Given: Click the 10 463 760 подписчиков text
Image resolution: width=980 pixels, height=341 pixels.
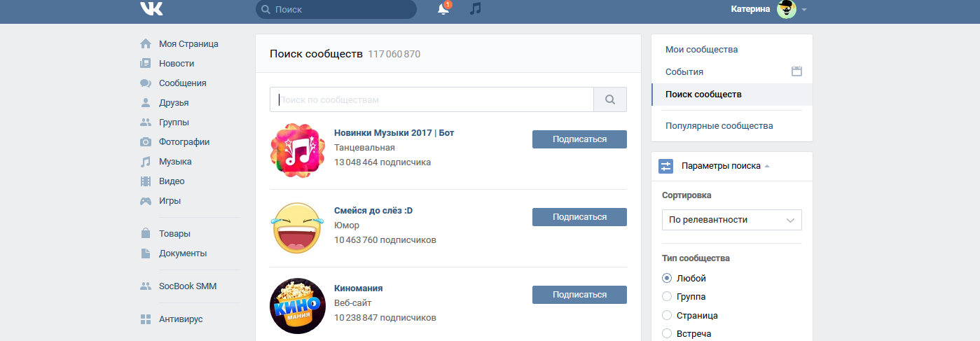Looking at the screenshot, I should pyautogui.click(x=385, y=240).
